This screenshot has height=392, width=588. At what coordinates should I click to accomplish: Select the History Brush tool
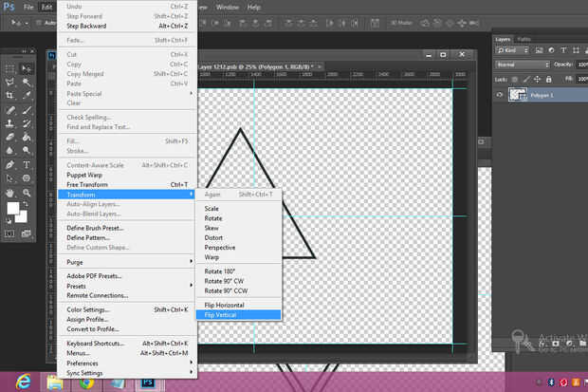click(x=27, y=123)
